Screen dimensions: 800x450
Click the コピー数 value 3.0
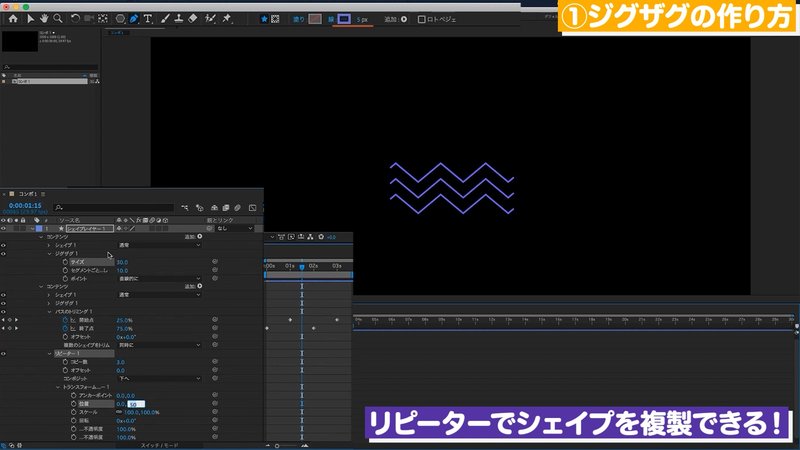pos(120,362)
